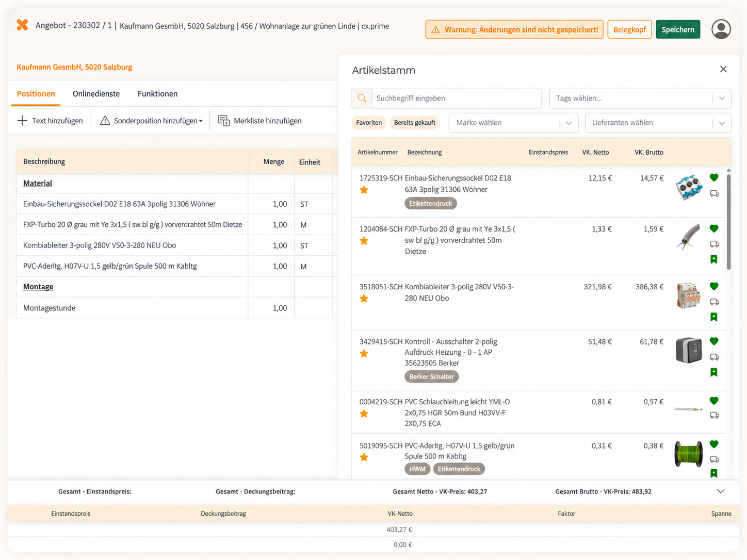The width and height of the screenshot is (747, 560).
Task: Switch to the Onlinedienste tab
Action: pyautogui.click(x=96, y=94)
